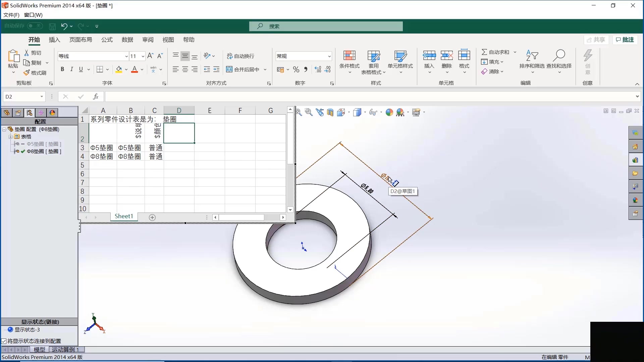Open the font name dropdown
Viewport: 644px width, 362px height.
tap(126, 56)
